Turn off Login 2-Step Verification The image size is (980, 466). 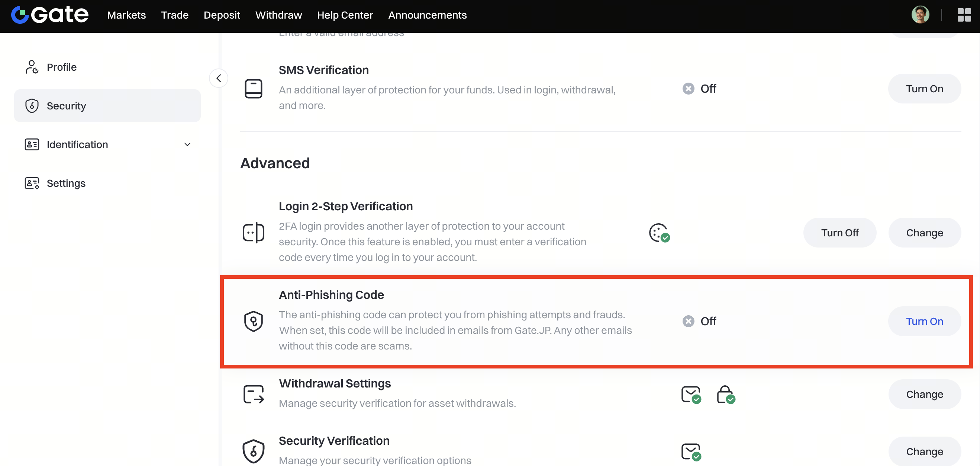click(839, 233)
